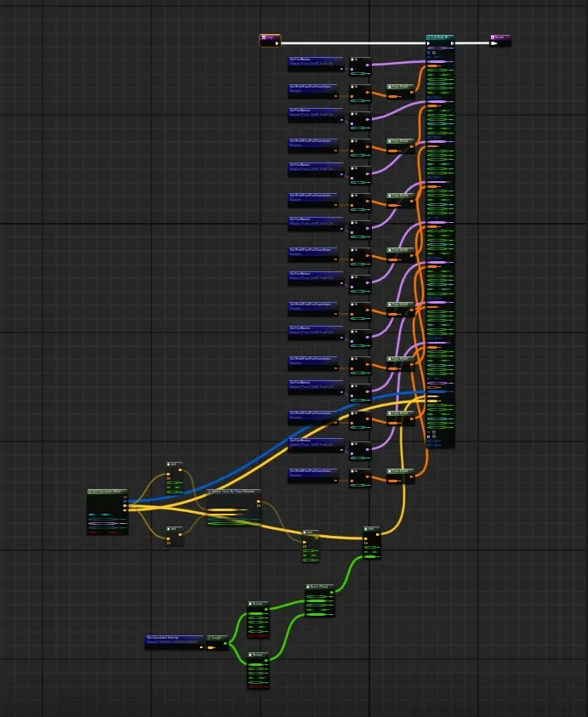Select the Entry node header

(x=270, y=37)
